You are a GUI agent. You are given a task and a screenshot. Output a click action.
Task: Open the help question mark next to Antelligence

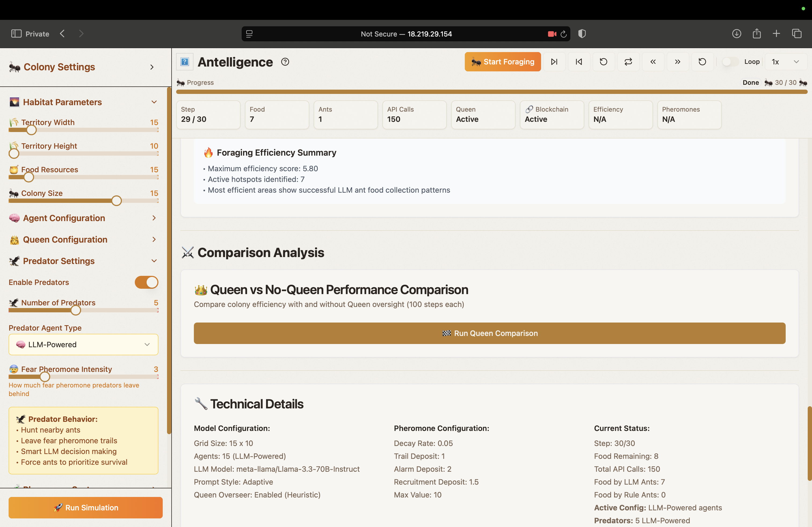point(285,62)
